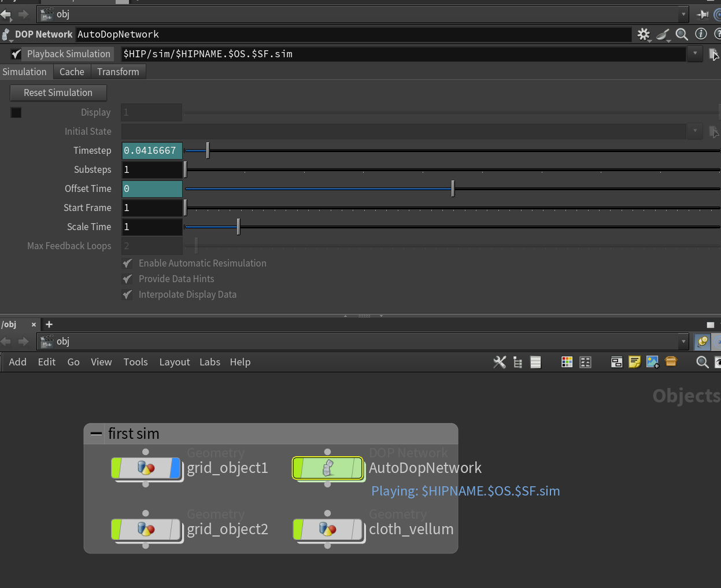The width and height of the screenshot is (721, 588).
Task: Go forward in the network editor
Action: [x=23, y=341]
